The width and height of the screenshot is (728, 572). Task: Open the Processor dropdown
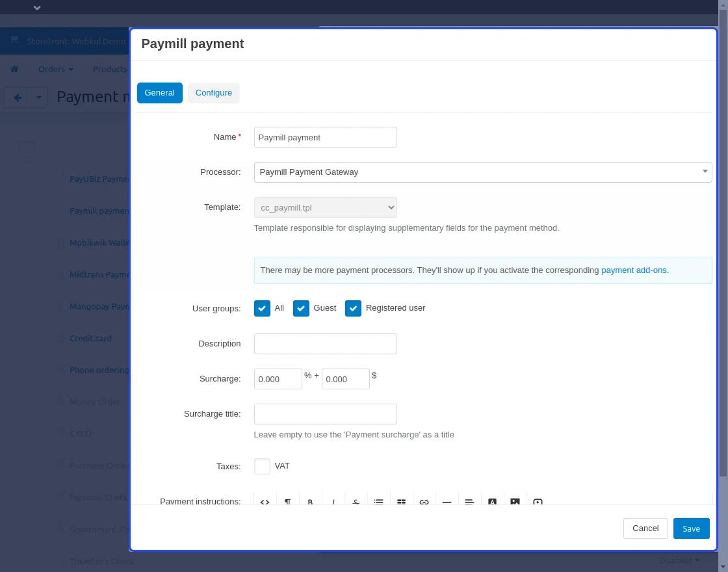tap(483, 172)
